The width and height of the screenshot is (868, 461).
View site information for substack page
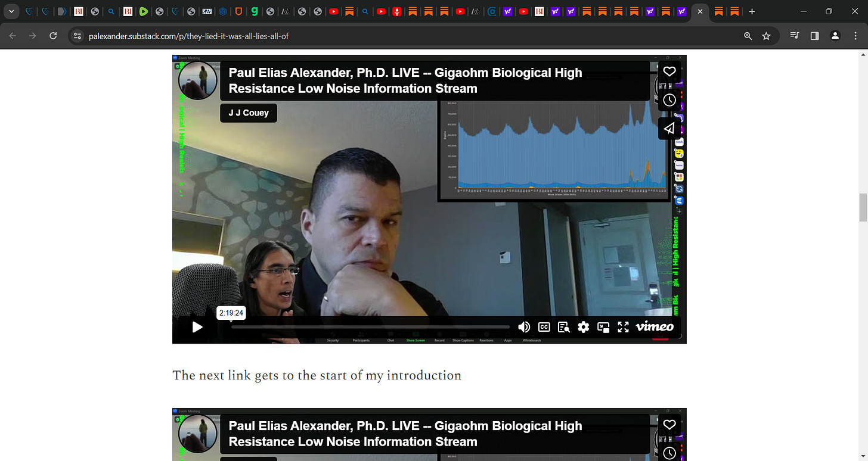click(x=76, y=36)
